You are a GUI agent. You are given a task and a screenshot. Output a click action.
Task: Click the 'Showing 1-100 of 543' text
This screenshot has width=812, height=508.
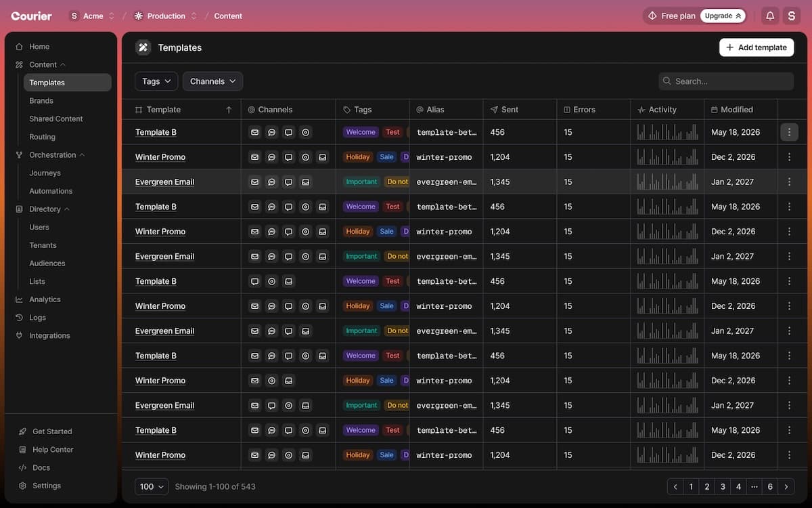(x=215, y=486)
